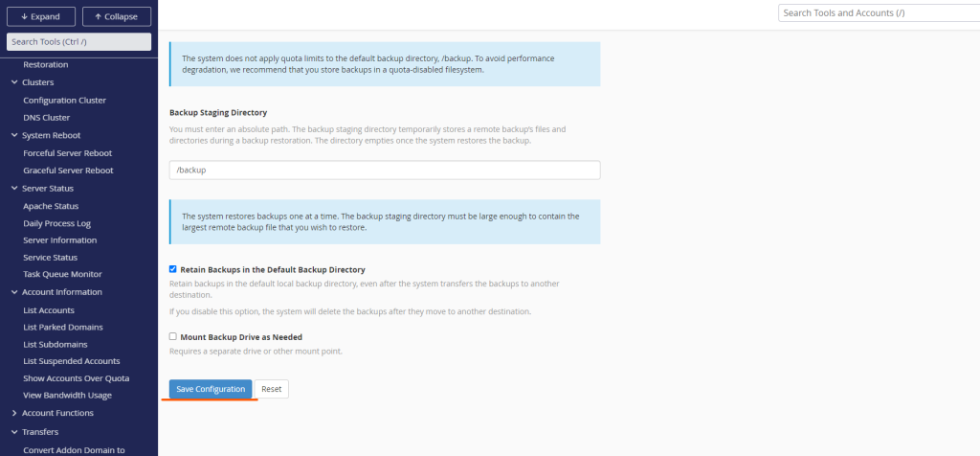This screenshot has width=980, height=456.
Task: Click the Reset button
Action: 271,389
